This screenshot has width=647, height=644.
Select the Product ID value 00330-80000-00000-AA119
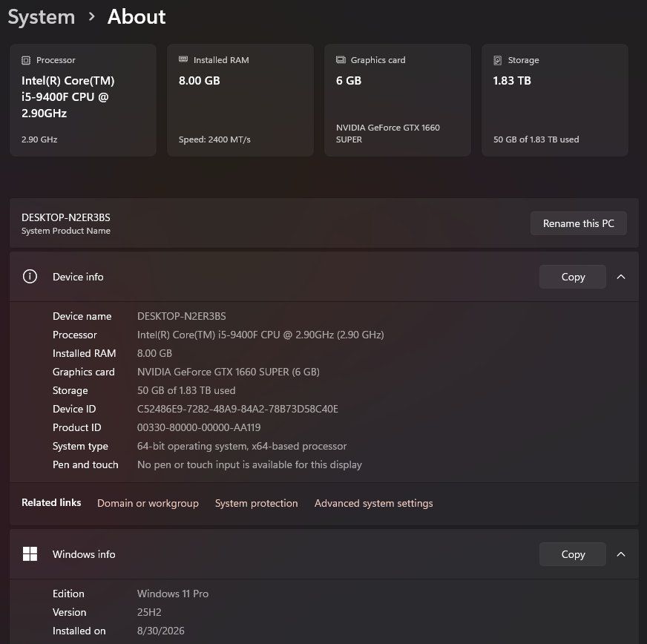click(198, 427)
